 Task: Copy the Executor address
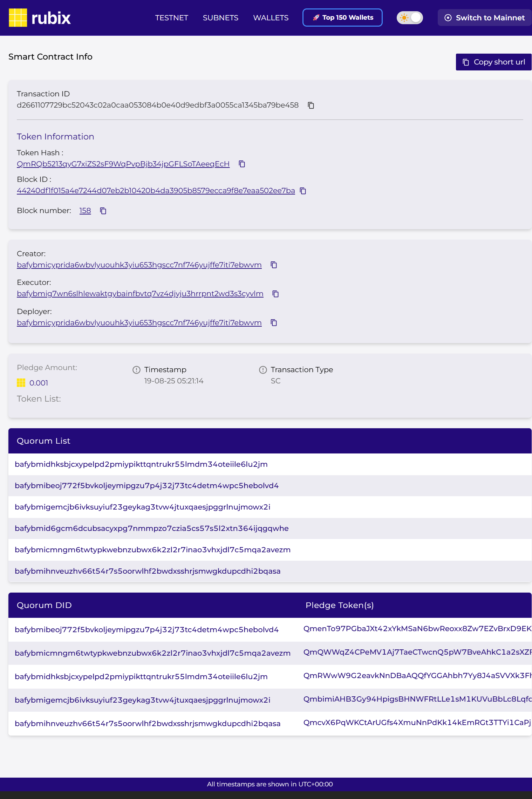[x=275, y=294]
